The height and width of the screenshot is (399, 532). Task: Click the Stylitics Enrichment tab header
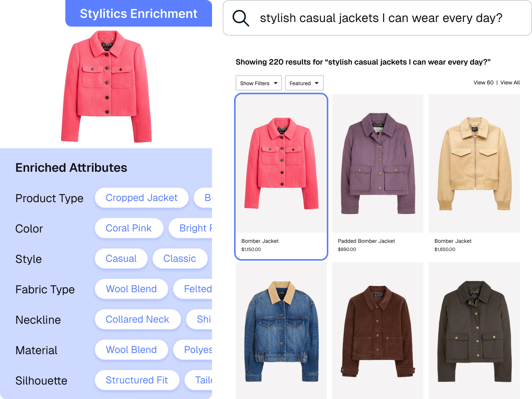pyautogui.click(x=139, y=14)
